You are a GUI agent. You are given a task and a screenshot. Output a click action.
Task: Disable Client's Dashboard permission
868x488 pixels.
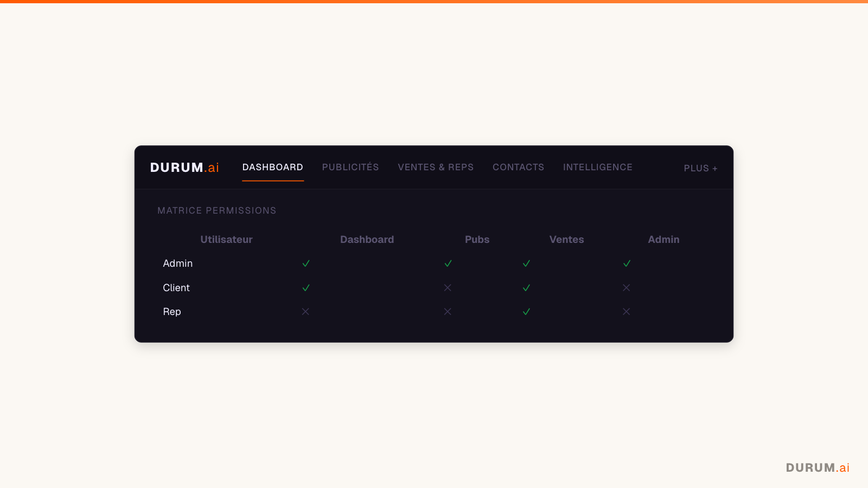pos(305,288)
